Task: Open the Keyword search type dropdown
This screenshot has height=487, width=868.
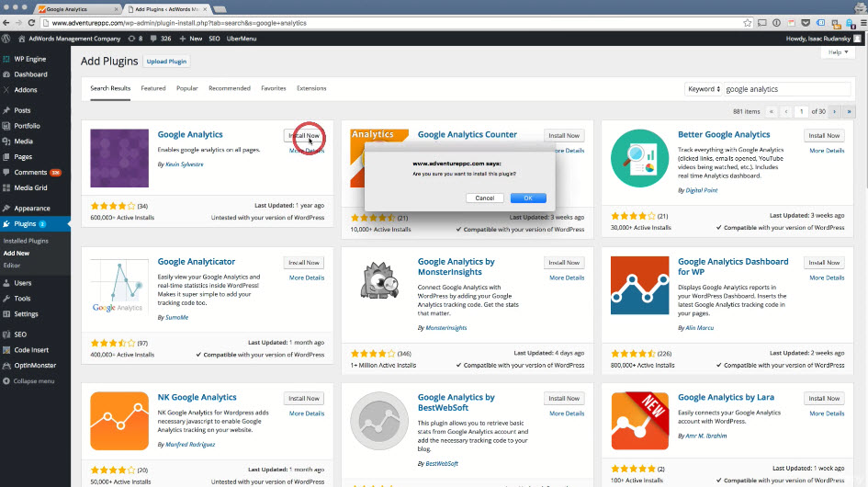Action: (704, 89)
